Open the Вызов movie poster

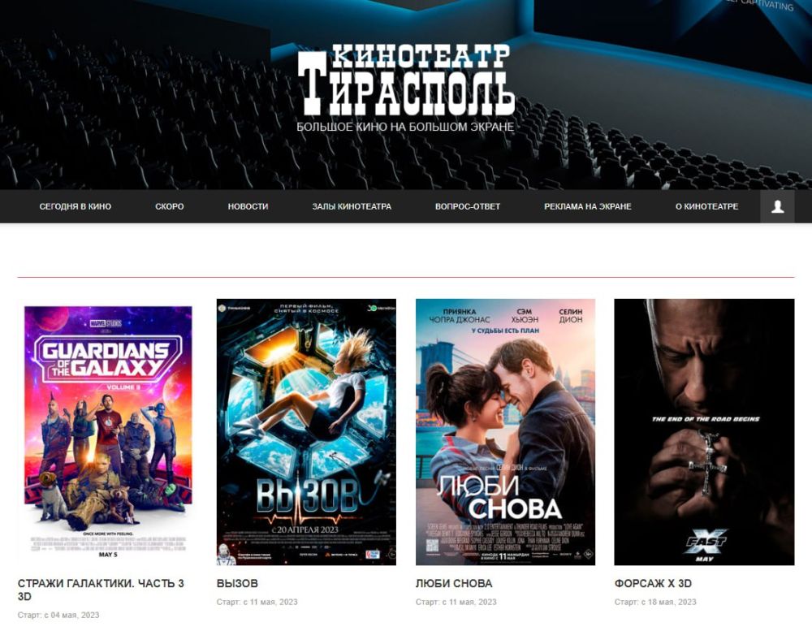pos(306,431)
